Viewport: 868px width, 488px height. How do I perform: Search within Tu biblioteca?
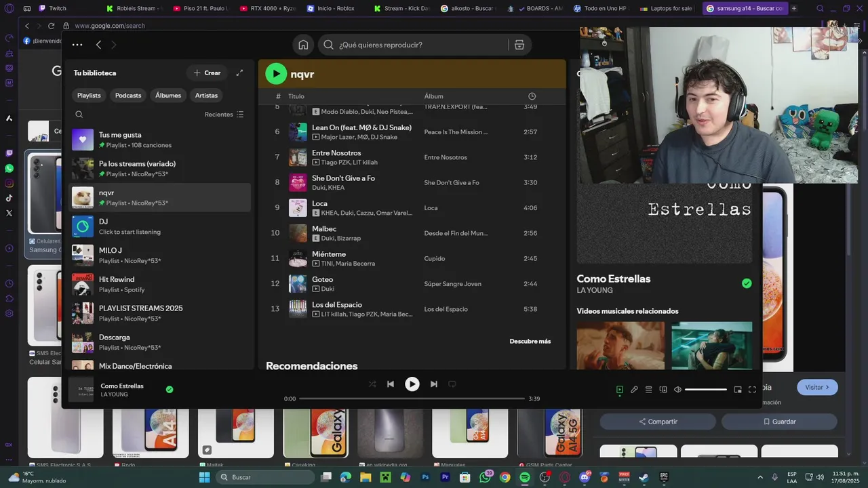[79, 115]
